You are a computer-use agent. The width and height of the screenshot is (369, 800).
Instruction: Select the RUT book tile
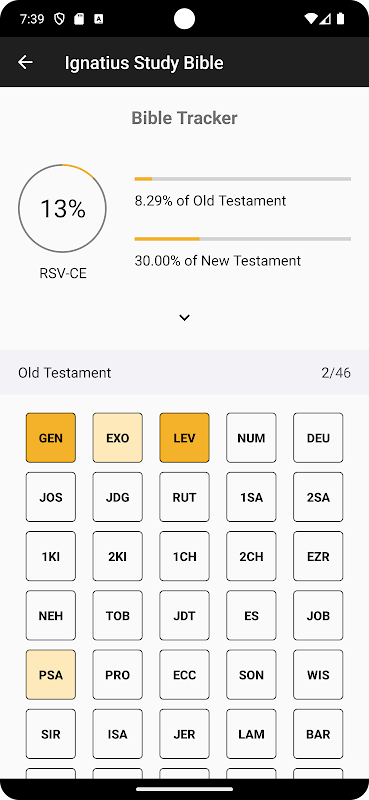184,497
